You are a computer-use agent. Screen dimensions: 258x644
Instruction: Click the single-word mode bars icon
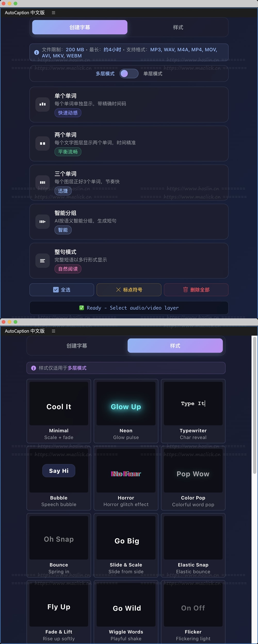pos(43,104)
